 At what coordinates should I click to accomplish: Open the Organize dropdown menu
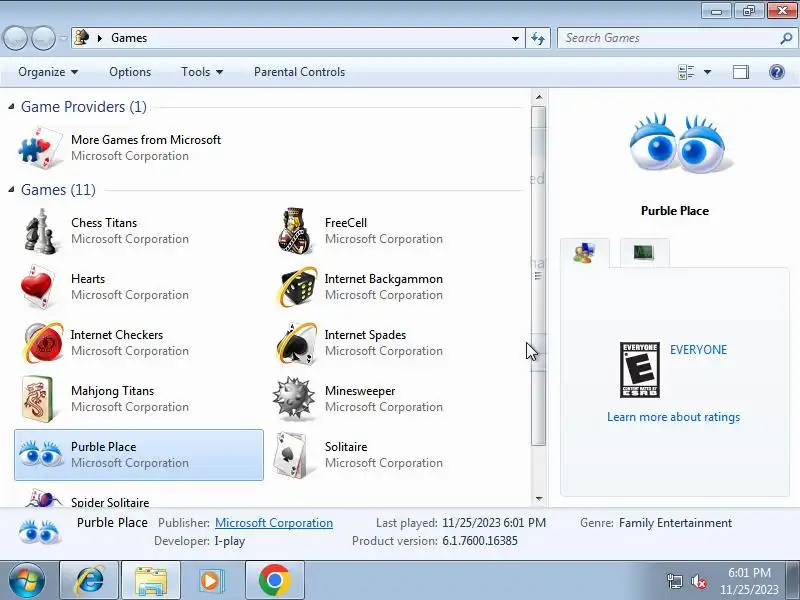pyautogui.click(x=48, y=72)
